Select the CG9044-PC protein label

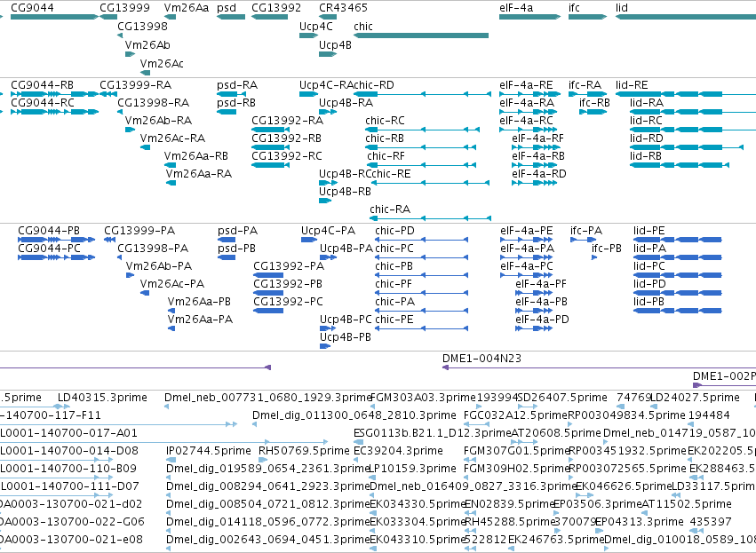[x=49, y=249]
